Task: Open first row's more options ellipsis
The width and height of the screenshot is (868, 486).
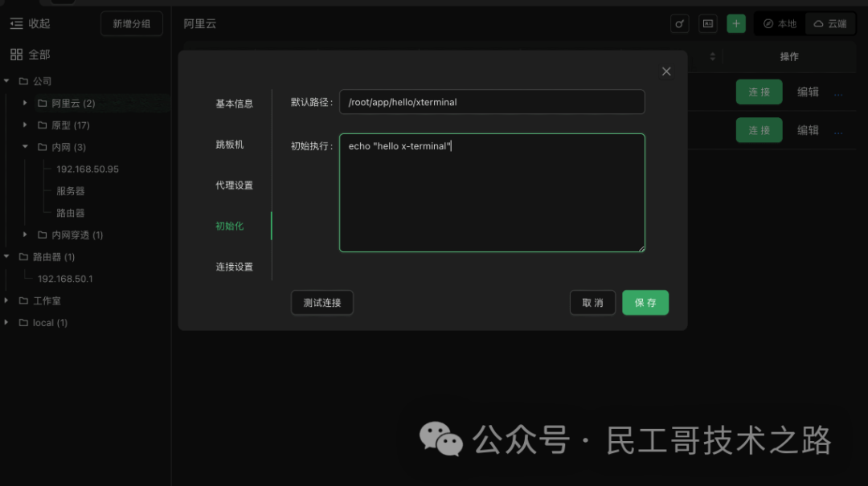Action: point(838,94)
